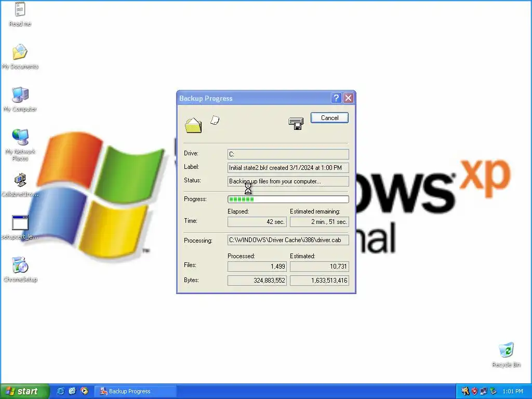Click the backup destination disk drive icon
The width and height of the screenshot is (532, 399).
296,124
